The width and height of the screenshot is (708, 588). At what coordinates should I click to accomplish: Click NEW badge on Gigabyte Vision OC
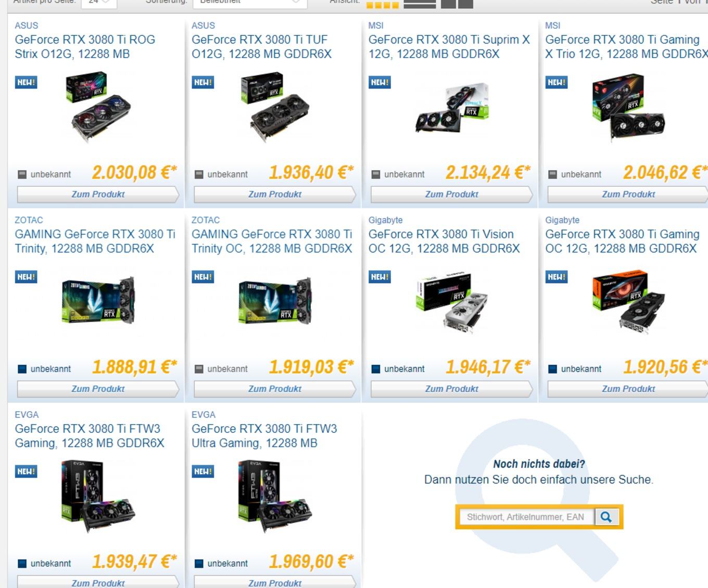click(x=380, y=277)
